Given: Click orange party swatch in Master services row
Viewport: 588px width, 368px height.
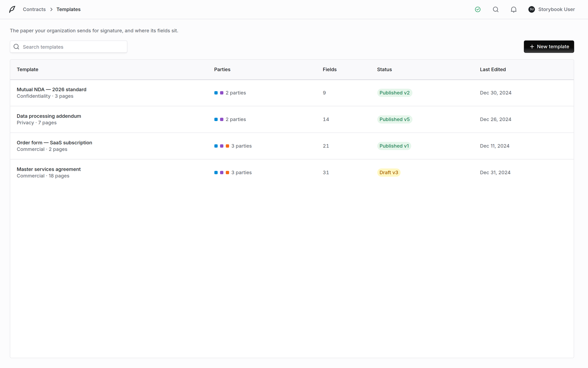Looking at the screenshot, I should click(227, 172).
